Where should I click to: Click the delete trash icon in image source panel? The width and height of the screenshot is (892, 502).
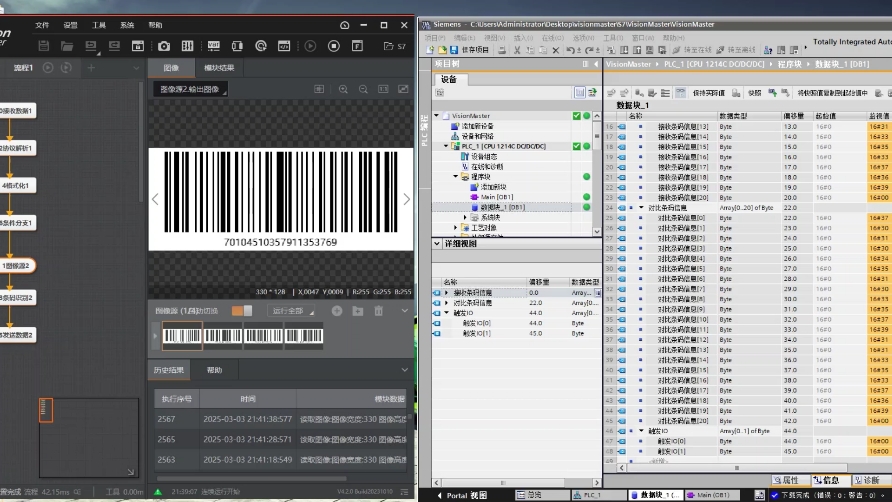378,311
